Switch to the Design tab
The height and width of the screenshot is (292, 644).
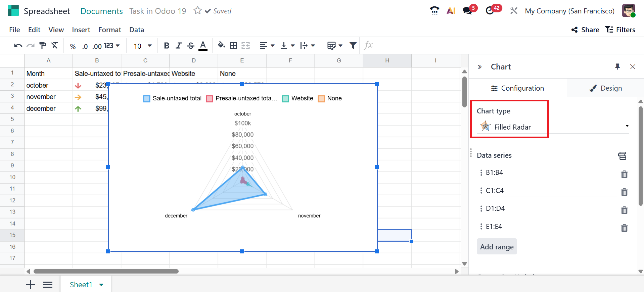point(605,88)
